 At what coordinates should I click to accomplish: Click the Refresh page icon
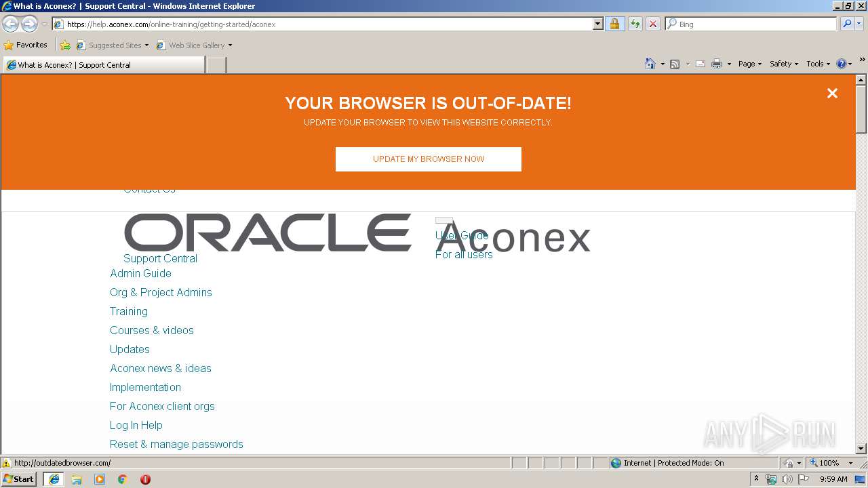pos(635,24)
